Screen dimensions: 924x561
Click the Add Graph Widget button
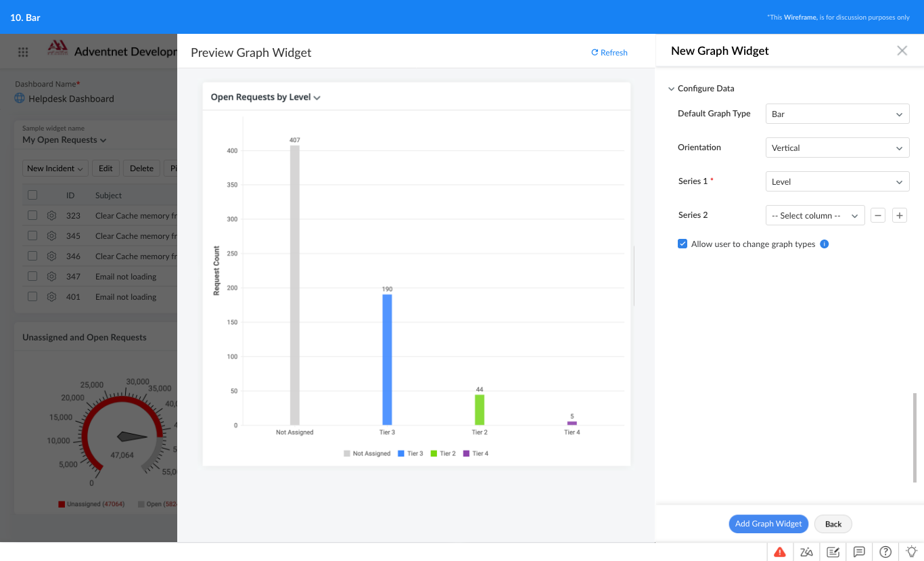point(768,524)
